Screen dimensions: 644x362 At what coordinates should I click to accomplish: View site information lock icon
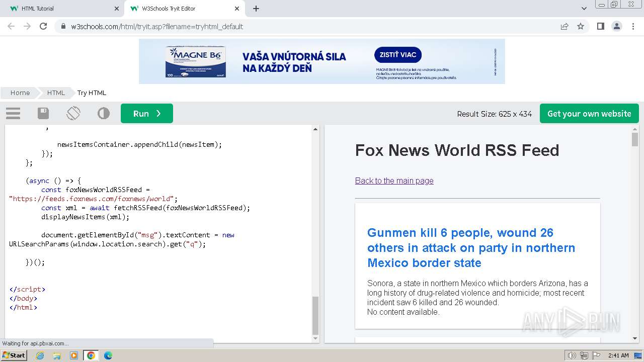coord(63,26)
